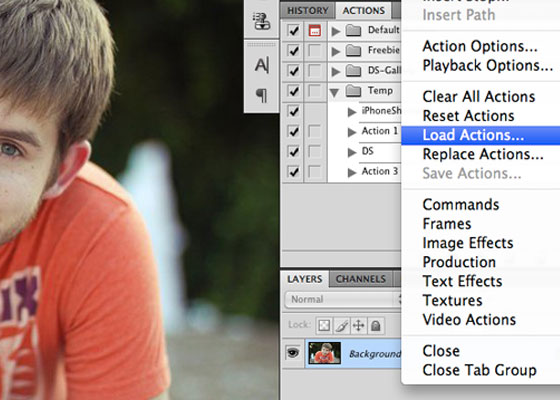Choose Action Options from menu
This screenshot has width=560, height=400.
480,46
